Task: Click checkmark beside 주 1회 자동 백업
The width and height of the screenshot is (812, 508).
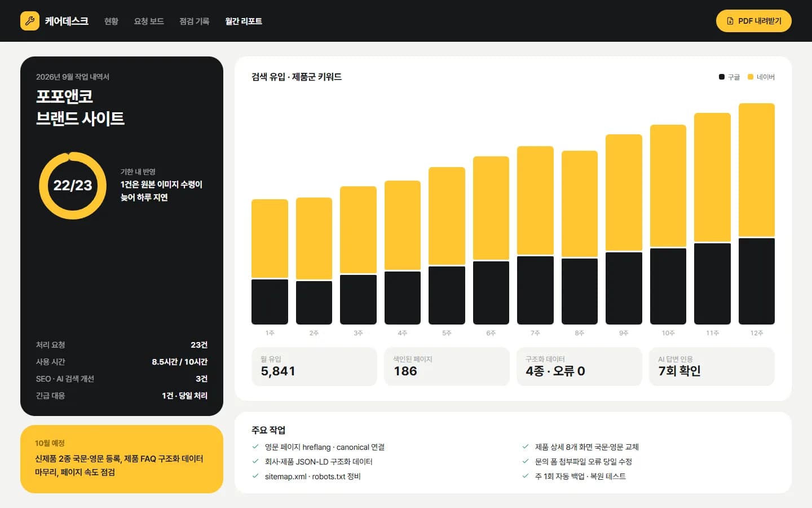Action: (526, 476)
